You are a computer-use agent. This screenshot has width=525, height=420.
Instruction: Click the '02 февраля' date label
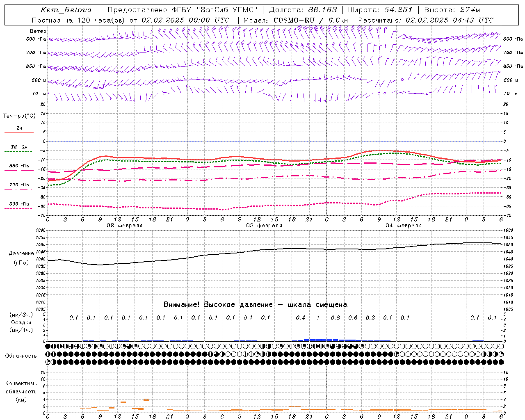pos(125,226)
